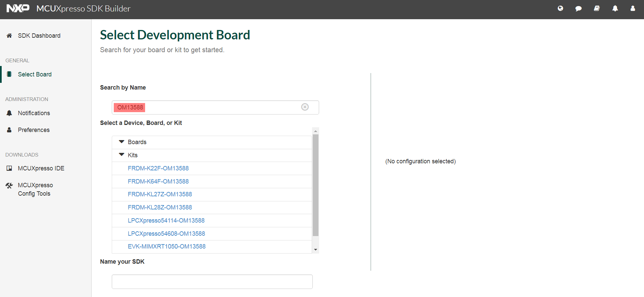The height and width of the screenshot is (297, 644).
Task: Select the FRDM-K22F-OM13588 kit
Action: [x=158, y=168]
